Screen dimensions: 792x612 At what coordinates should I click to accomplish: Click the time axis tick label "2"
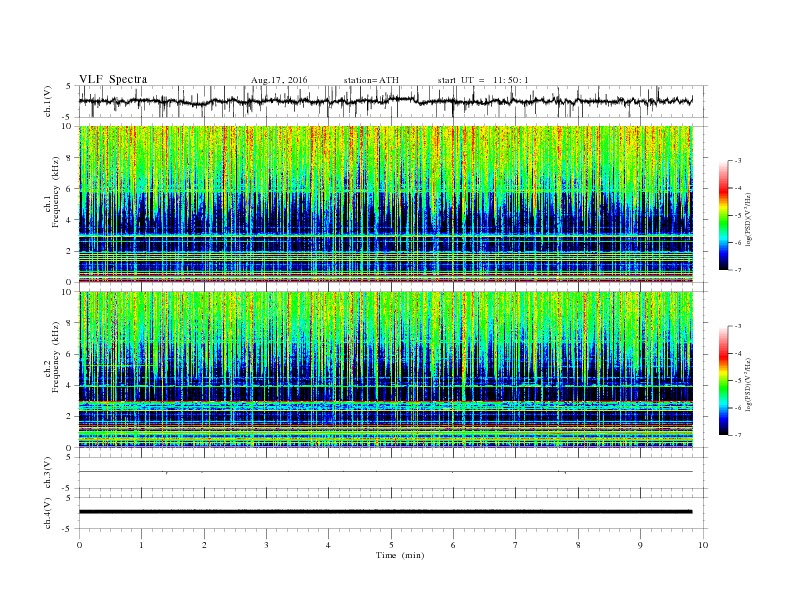[204, 545]
